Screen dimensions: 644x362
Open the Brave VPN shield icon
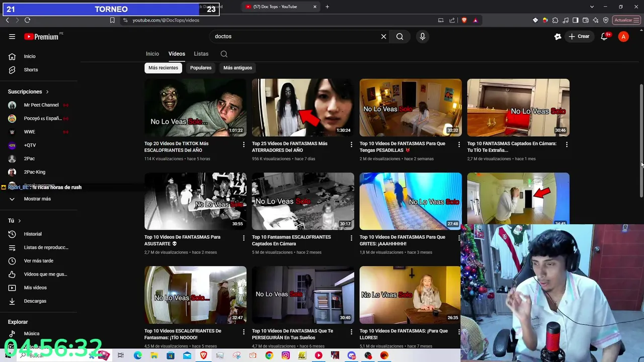tap(606, 20)
